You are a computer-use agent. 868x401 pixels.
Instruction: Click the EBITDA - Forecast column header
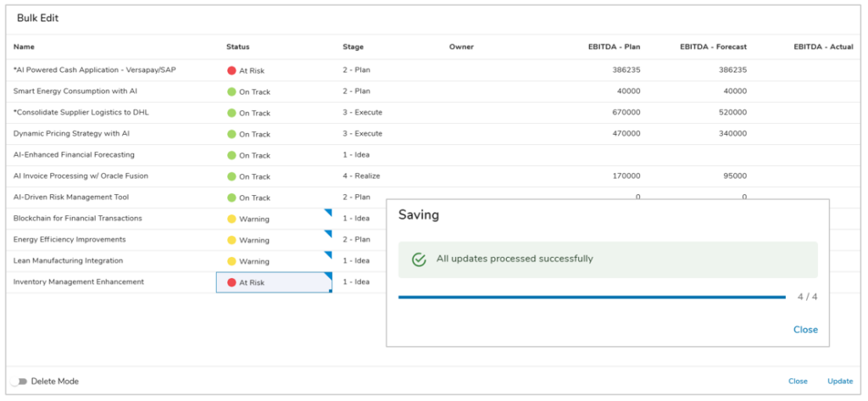pyautogui.click(x=713, y=47)
